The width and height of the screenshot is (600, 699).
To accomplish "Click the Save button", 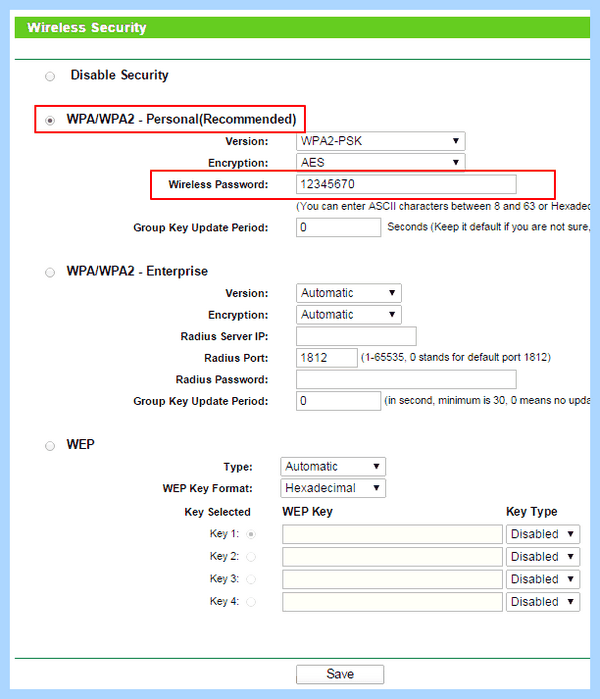I will 340,674.
